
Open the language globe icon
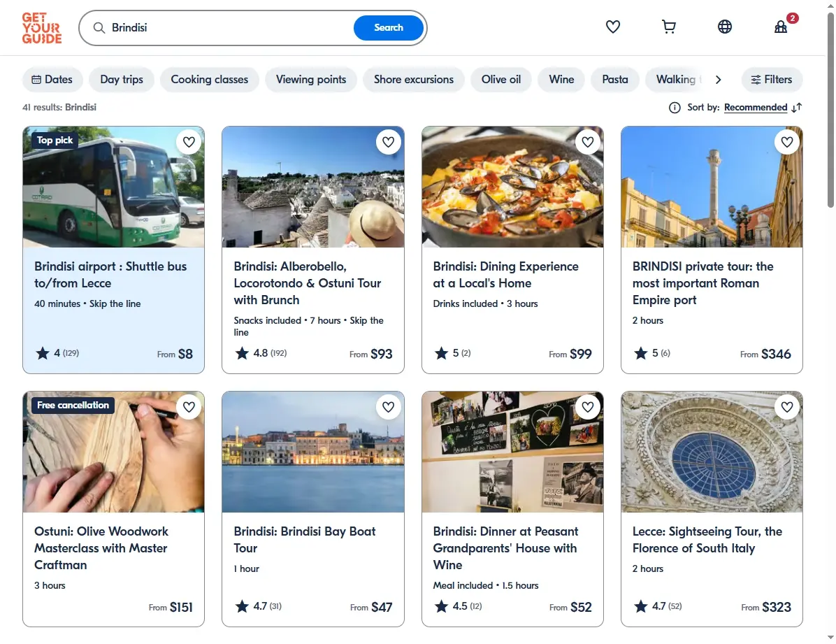pos(725,27)
